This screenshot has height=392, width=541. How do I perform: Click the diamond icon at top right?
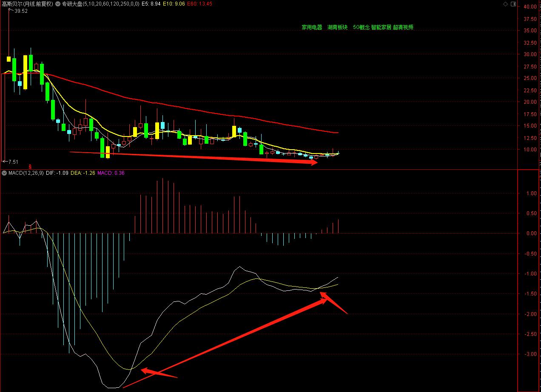[505, 4]
